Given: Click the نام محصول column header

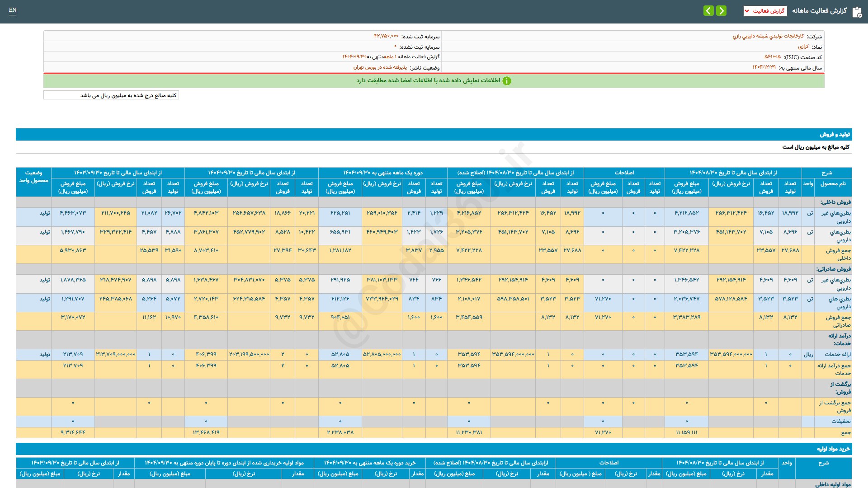Looking at the screenshot, I should click(833, 184).
